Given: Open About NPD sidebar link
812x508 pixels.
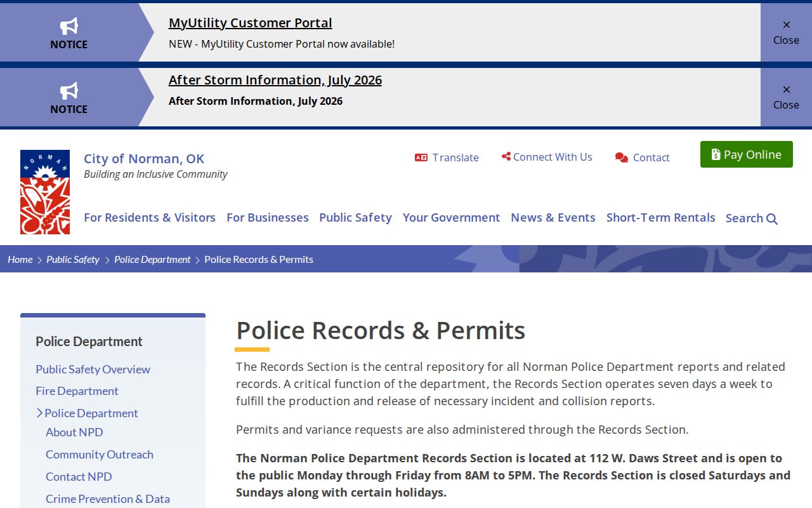Looking at the screenshot, I should [74, 432].
